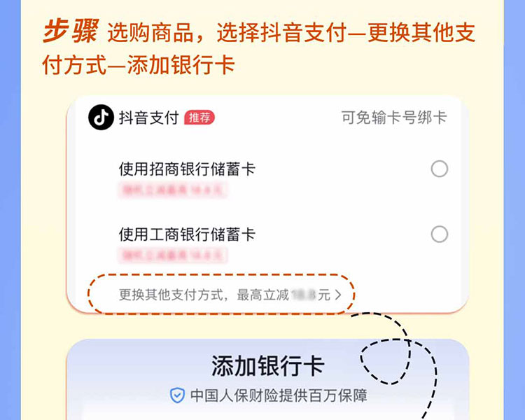Click 使用招商银行储蓄卡 row text
525x420 pixels.
(x=187, y=169)
